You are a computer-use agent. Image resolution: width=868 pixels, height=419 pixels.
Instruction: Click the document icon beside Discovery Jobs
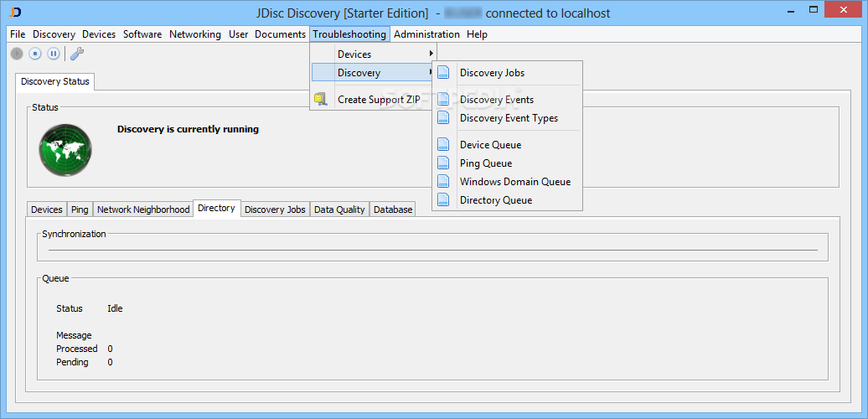[x=443, y=73]
